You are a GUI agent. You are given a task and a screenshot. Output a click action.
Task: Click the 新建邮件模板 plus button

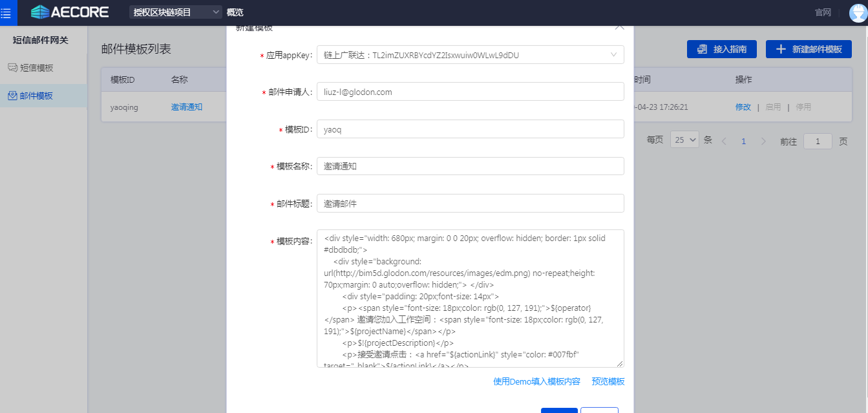coord(808,49)
